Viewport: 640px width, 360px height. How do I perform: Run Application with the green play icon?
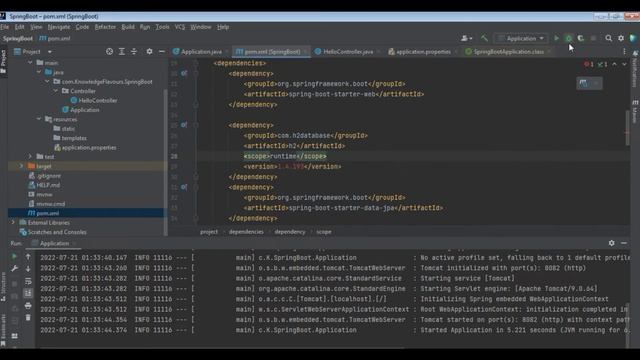[556, 38]
